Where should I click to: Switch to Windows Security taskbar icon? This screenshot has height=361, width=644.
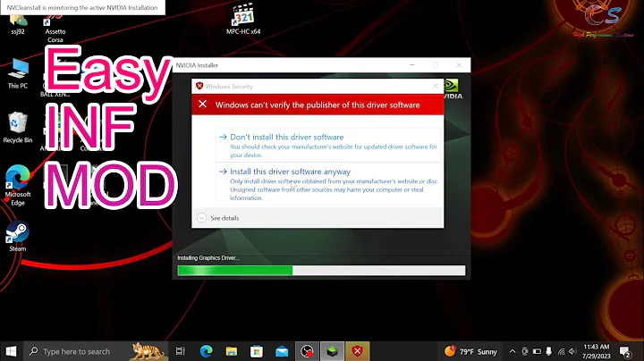(357, 351)
